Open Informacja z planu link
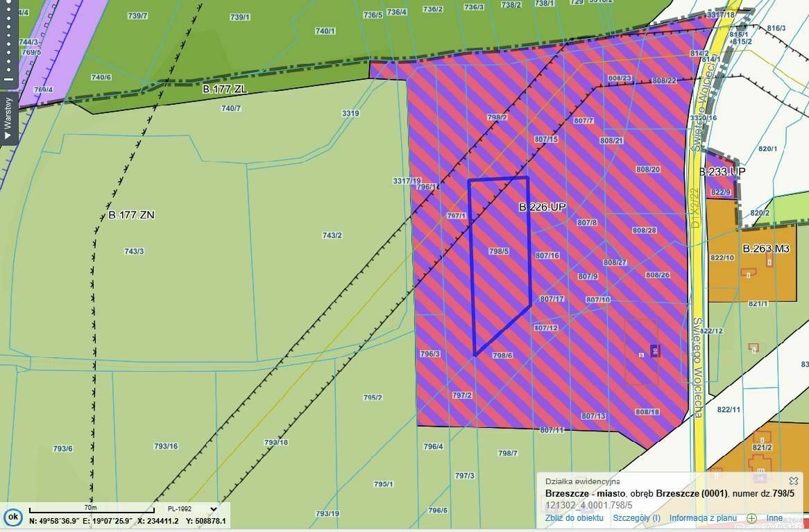The height and width of the screenshot is (532, 809). click(702, 517)
